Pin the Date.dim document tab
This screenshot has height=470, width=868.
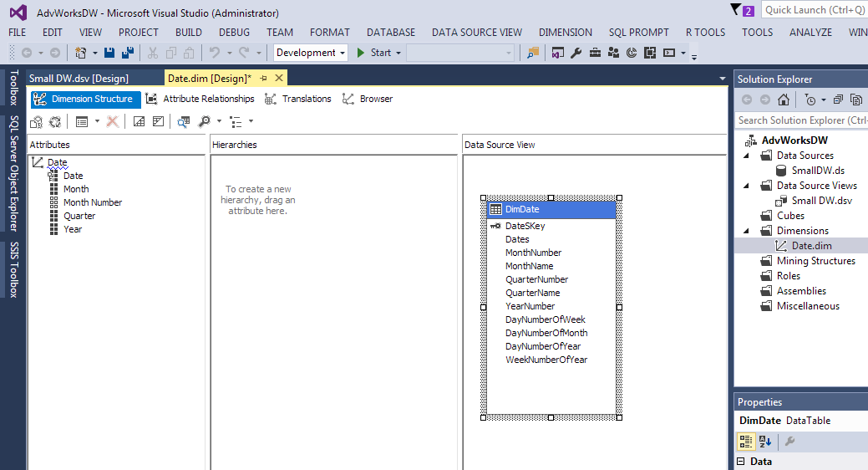pos(263,78)
